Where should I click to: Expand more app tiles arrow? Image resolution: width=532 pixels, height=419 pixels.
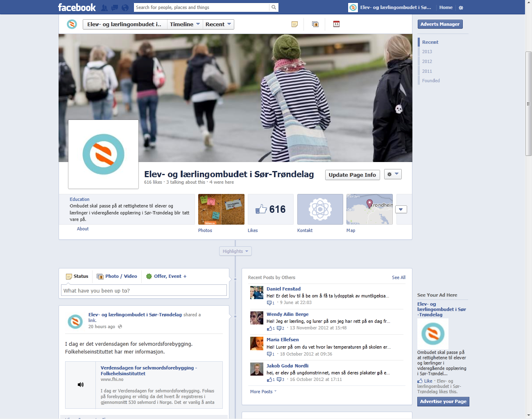coord(401,209)
